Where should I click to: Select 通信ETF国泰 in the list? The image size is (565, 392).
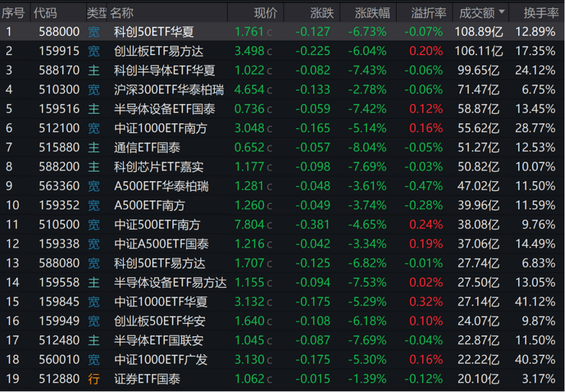pyautogui.click(x=147, y=147)
